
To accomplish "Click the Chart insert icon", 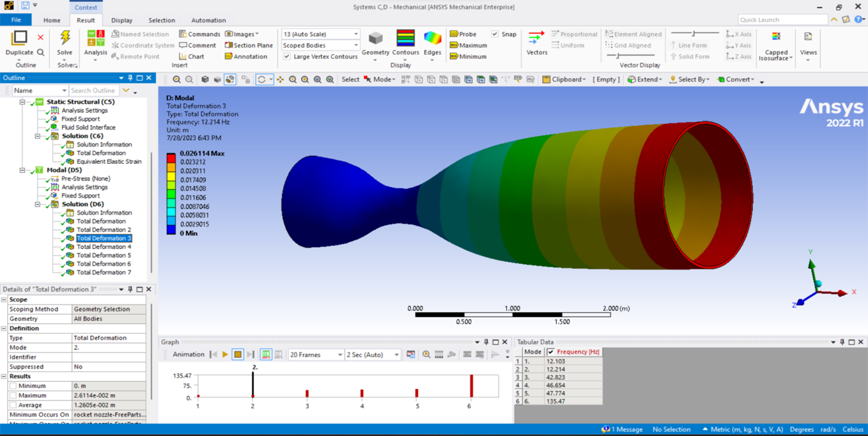I will (191, 57).
